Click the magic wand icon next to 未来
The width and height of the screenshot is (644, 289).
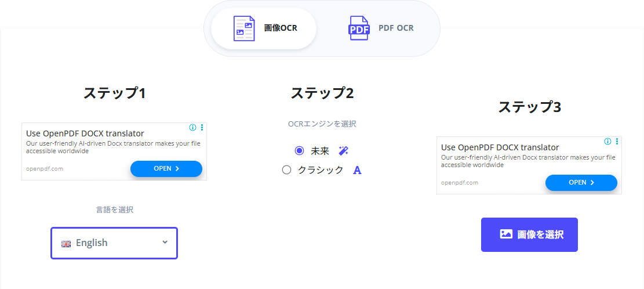(x=343, y=151)
